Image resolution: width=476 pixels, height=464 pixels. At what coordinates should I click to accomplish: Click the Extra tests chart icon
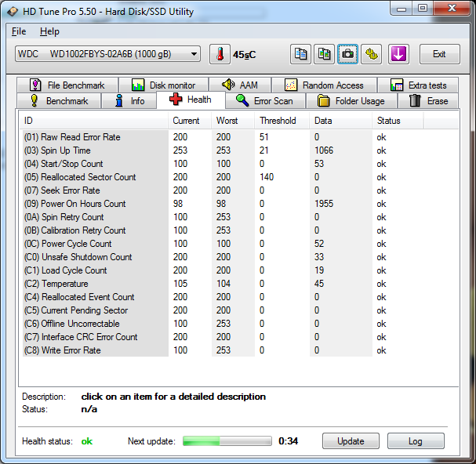pos(397,85)
